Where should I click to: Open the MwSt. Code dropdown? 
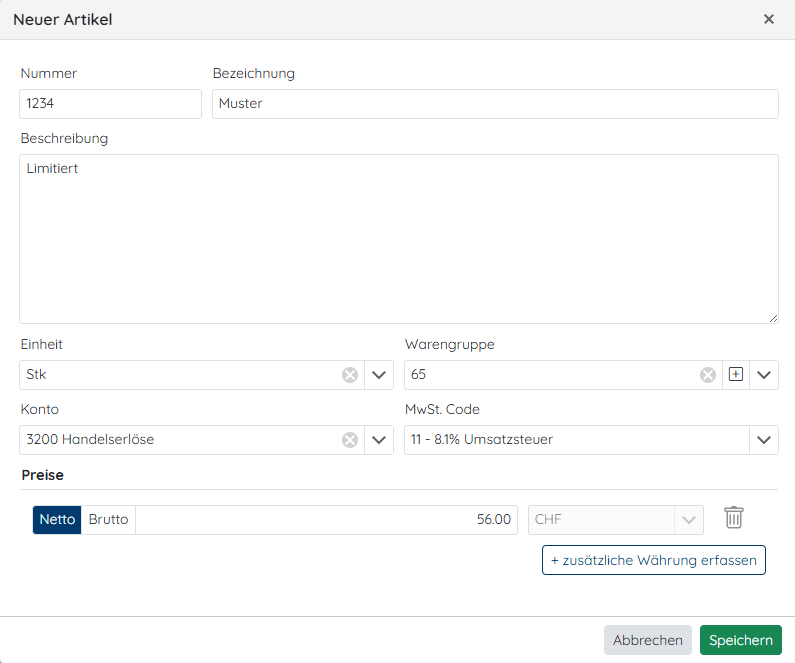tap(764, 440)
